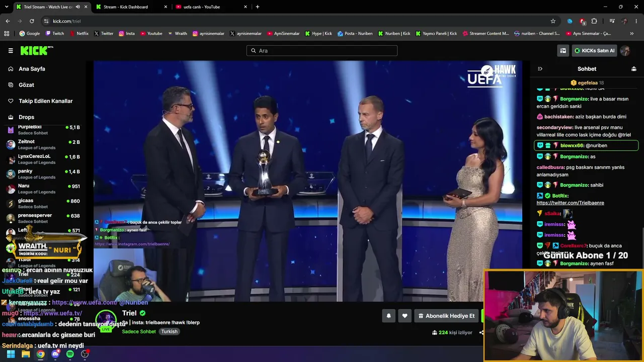
Task: Open Drops in the sidebar
Action: coord(26,117)
